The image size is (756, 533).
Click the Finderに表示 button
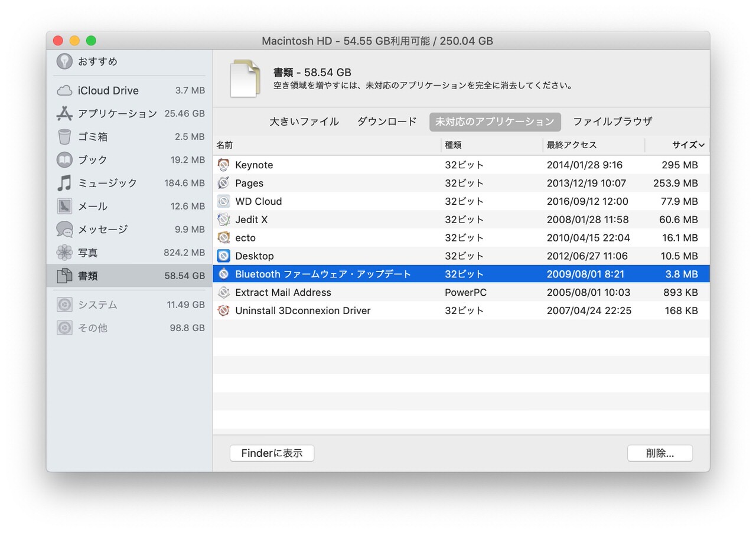coord(272,453)
